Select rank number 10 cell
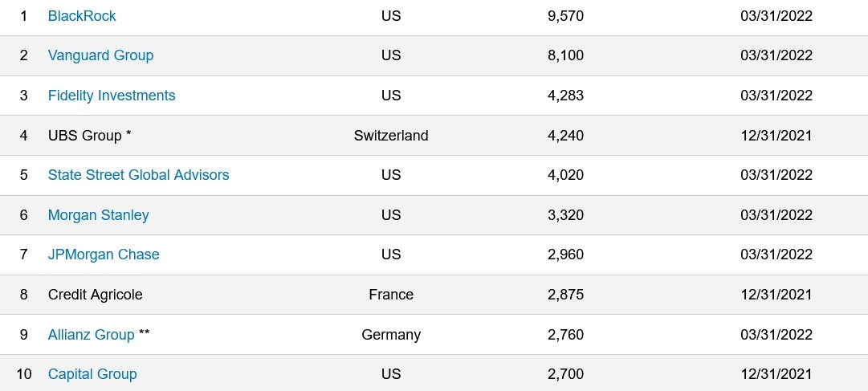 click(24, 374)
